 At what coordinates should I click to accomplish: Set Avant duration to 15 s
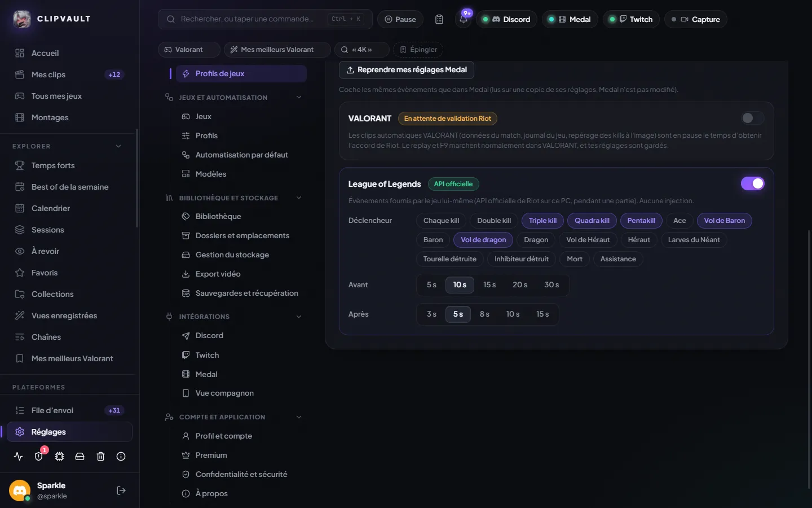click(x=489, y=285)
